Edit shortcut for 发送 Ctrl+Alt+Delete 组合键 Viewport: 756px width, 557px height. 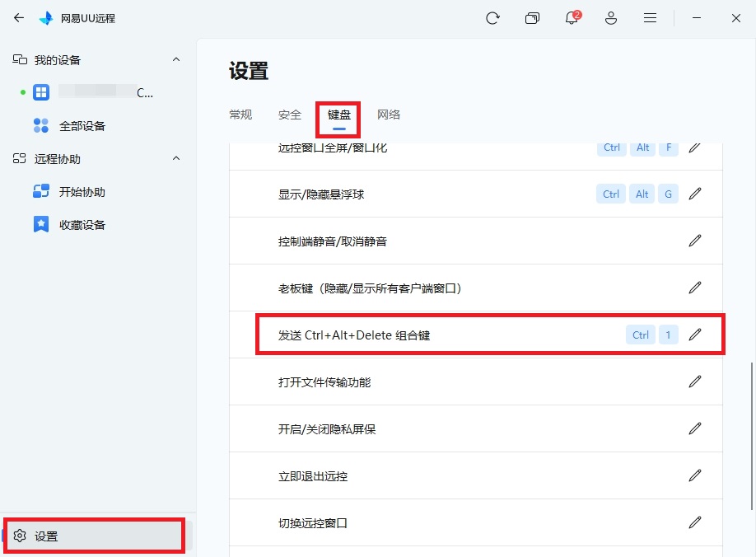click(695, 335)
